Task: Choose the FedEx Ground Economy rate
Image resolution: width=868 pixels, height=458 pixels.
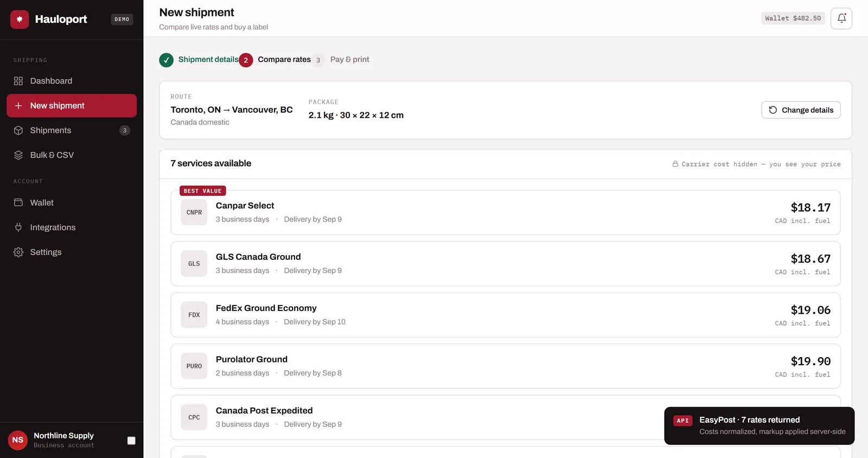Action: (x=506, y=315)
